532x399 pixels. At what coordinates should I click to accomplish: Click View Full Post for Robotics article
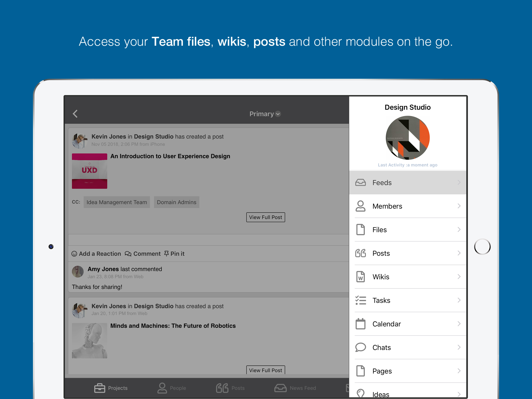click(x=266, y=370)
